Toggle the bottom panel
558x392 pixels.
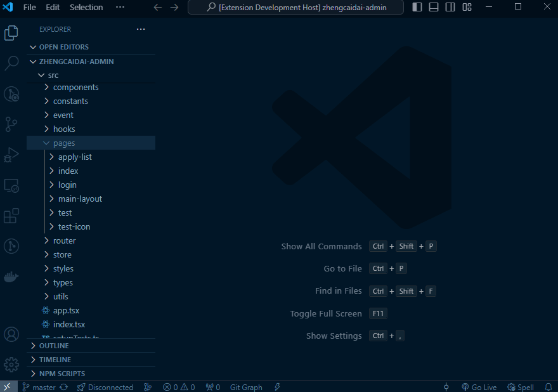point(434,7)
